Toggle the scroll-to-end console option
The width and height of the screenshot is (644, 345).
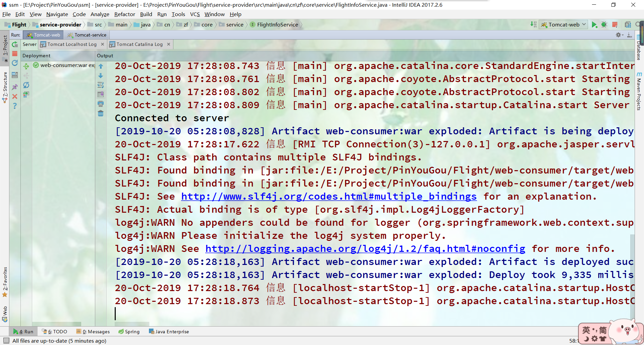(x=101, y=94)
